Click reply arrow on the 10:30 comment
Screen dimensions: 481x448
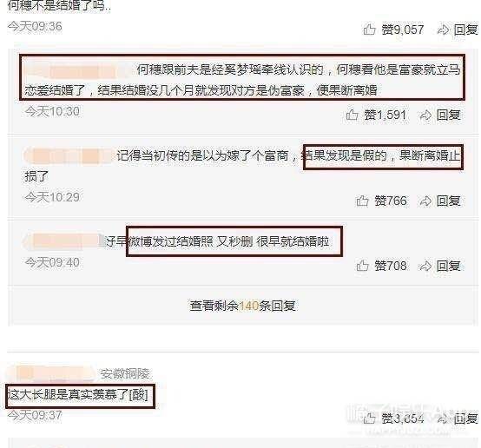(x=425, y=115)
